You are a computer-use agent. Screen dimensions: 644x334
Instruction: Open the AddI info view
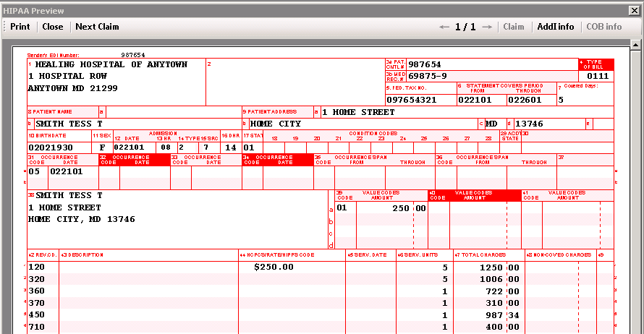(x=555, y=27)
